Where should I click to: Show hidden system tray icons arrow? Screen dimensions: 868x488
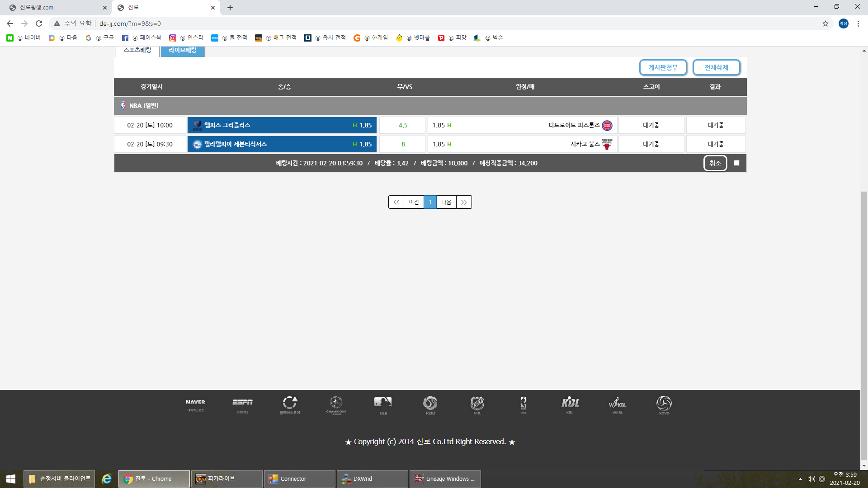click(800, 479)
